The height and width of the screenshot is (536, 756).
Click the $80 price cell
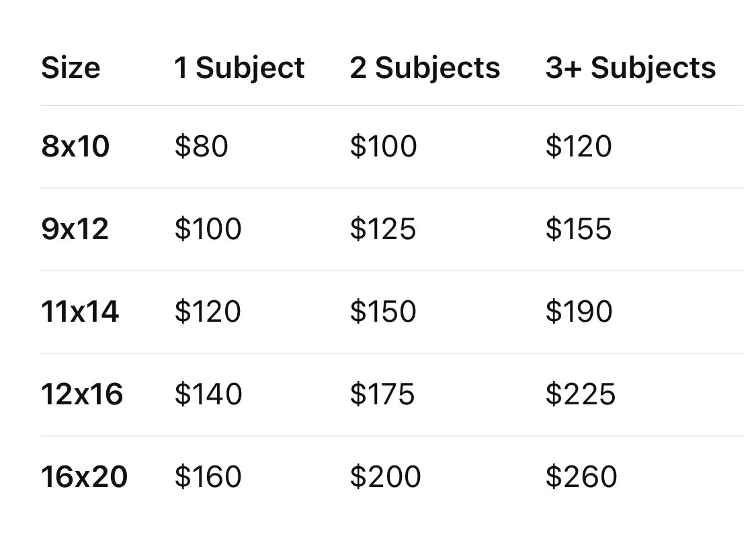202,146
